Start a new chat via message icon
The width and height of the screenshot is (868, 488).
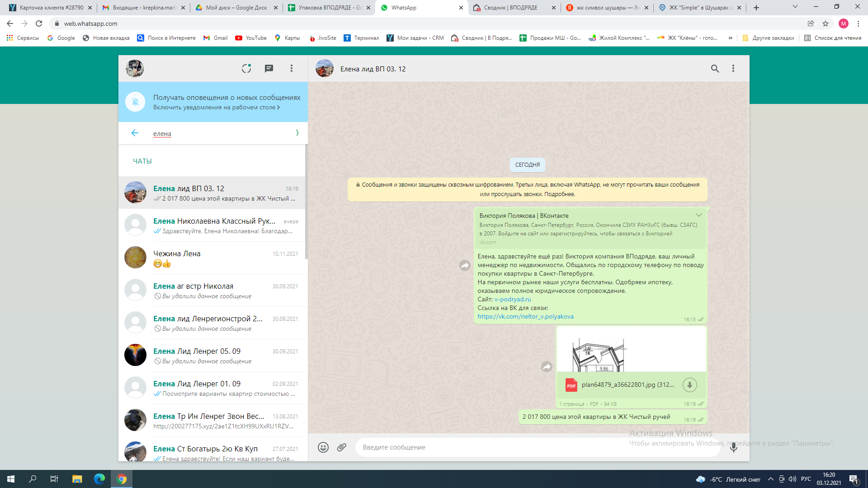point(269,68)
